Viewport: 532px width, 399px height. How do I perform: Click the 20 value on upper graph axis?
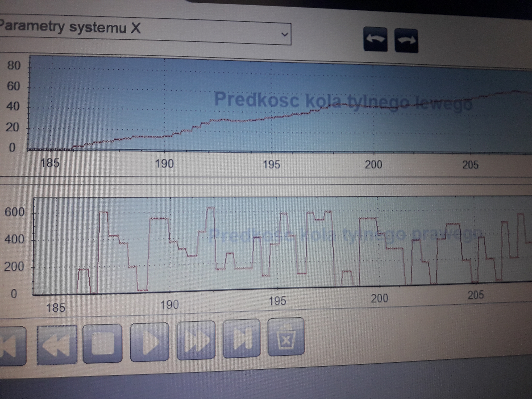12,127
